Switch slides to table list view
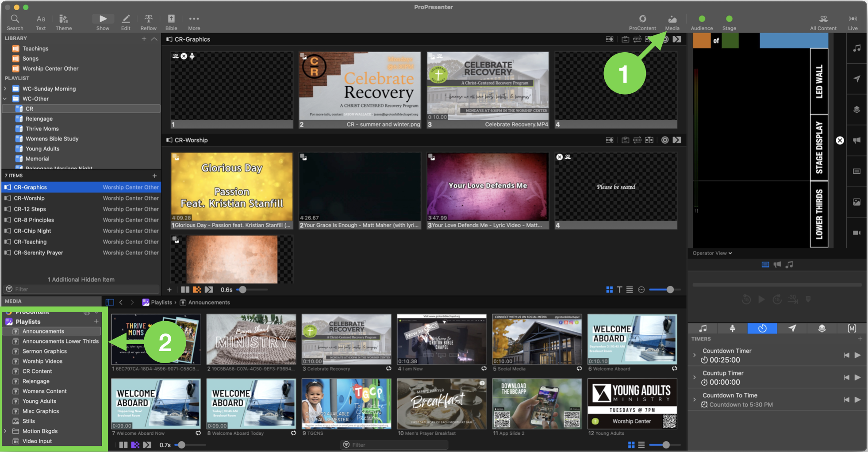 630,290
